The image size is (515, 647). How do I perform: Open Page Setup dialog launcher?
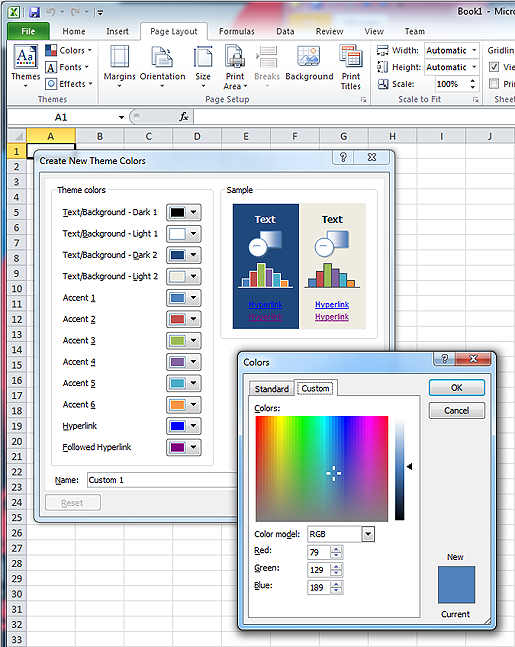tap(364, 99)
